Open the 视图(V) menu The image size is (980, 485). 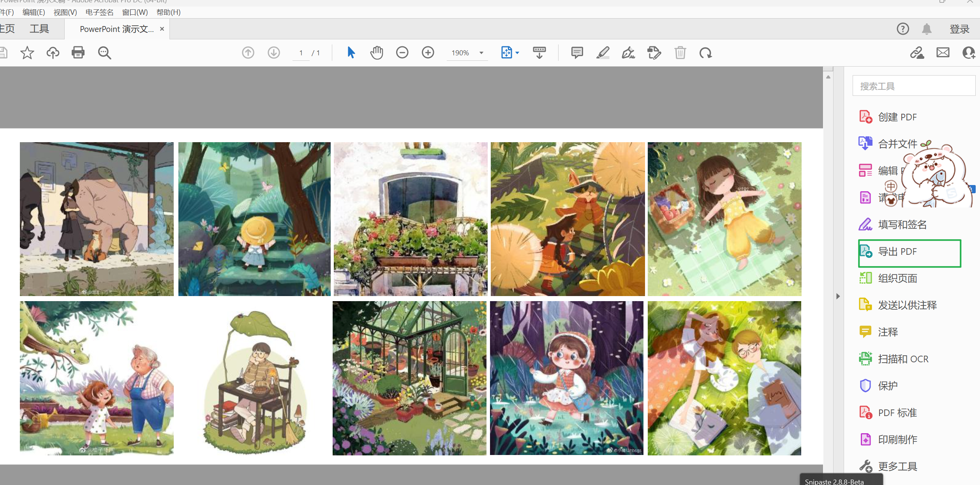click(65, 12)
